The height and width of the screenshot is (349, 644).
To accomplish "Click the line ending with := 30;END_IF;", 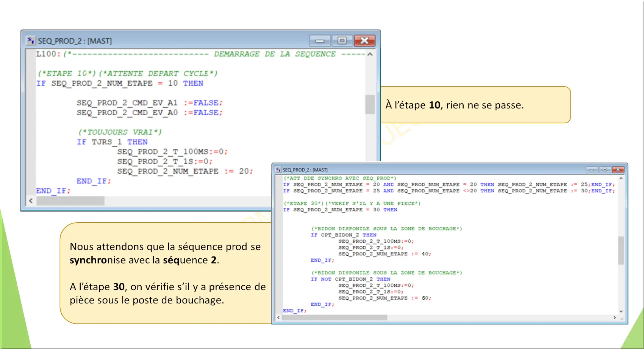I will (x=449, y=191).
